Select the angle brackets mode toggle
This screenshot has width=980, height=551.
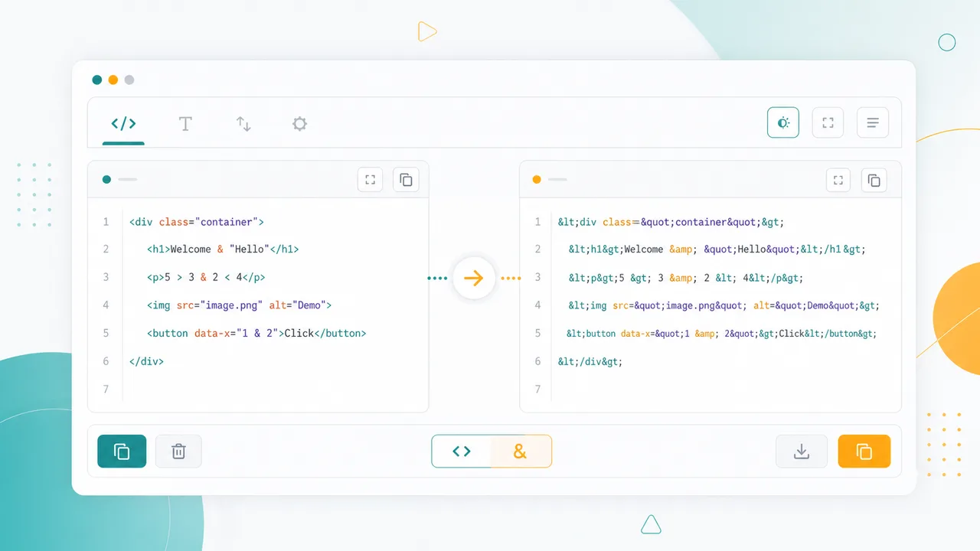pyautogui.click(x=462, y=452)
